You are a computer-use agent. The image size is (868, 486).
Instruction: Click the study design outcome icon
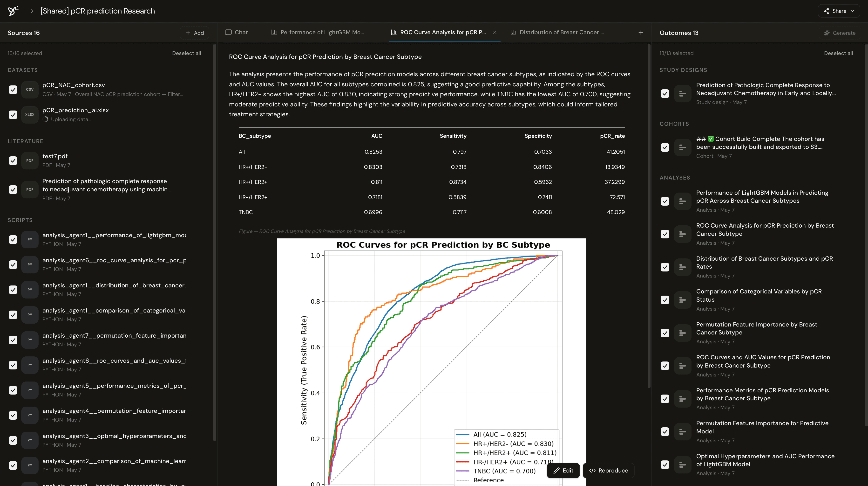682,94
